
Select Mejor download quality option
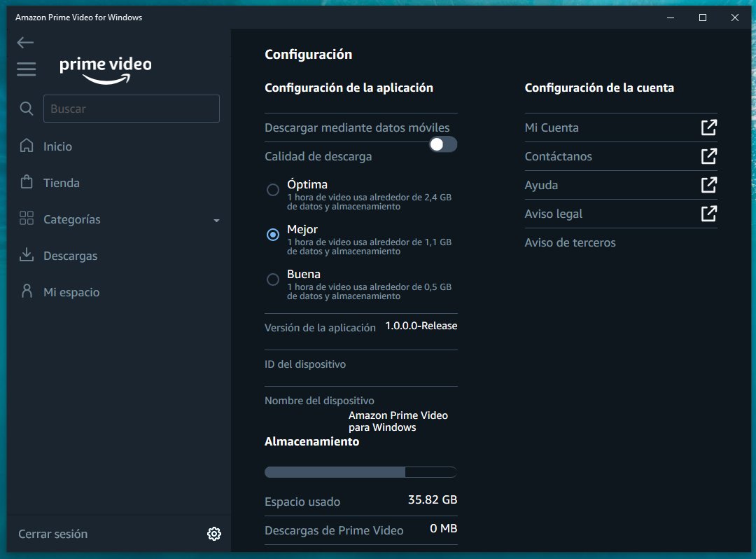pos(273,235)
